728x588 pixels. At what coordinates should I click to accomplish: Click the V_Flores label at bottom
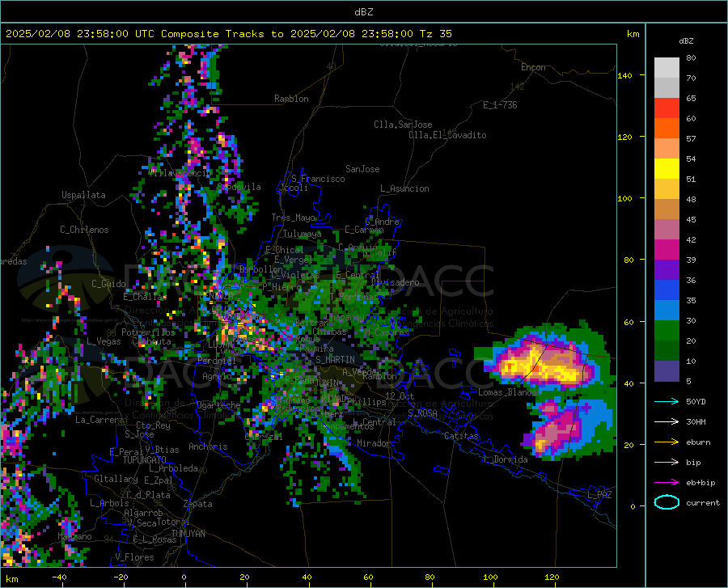click(x=134, y=557)
